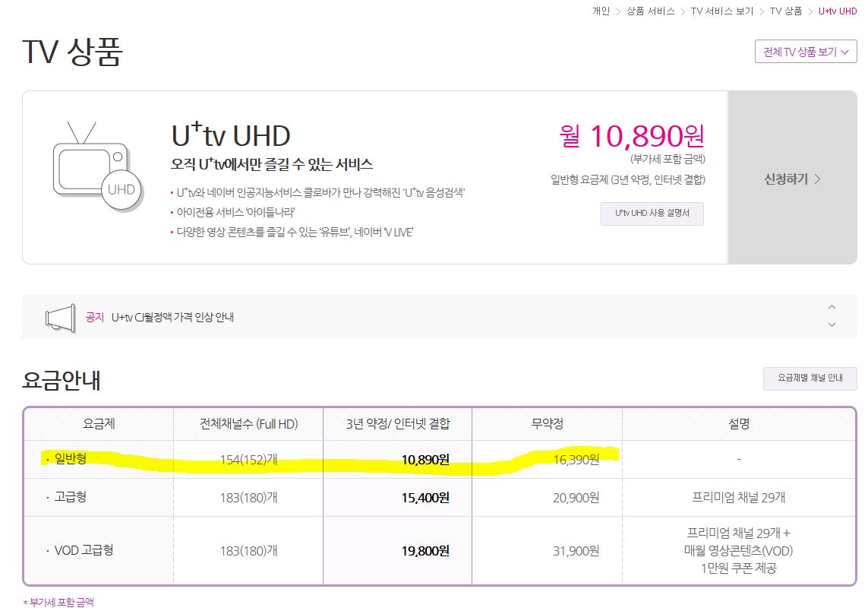The width and height of the screenshot is (868, 611).
Task: Select the TV 상품 breadcrumb item
Action: click(785, 11)
